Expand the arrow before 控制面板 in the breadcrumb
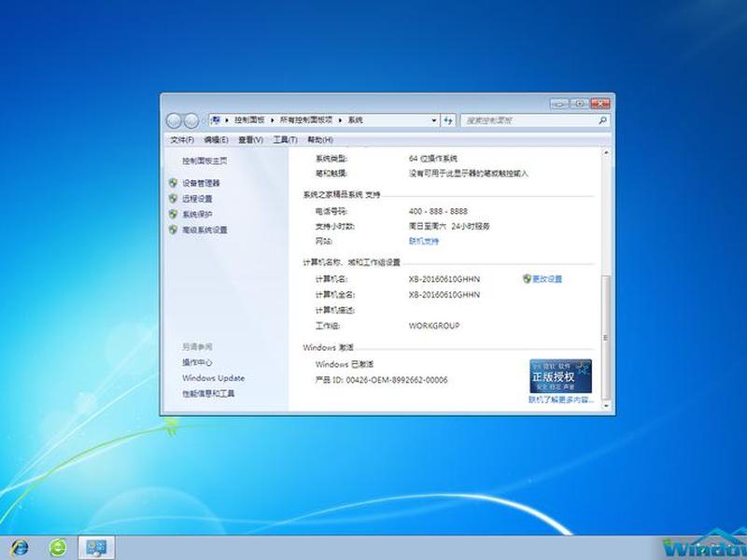747x560 pixels. pos(227,120)
